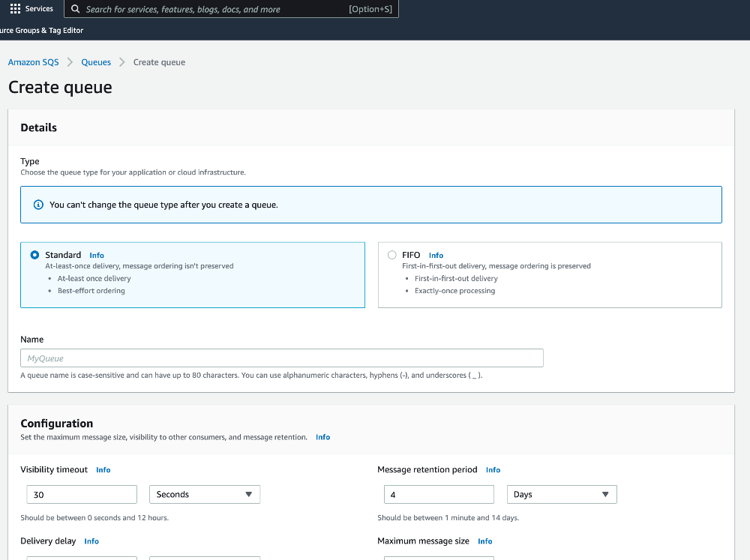
Task: Click Info link next to FIFO
Action: (436, 256)
